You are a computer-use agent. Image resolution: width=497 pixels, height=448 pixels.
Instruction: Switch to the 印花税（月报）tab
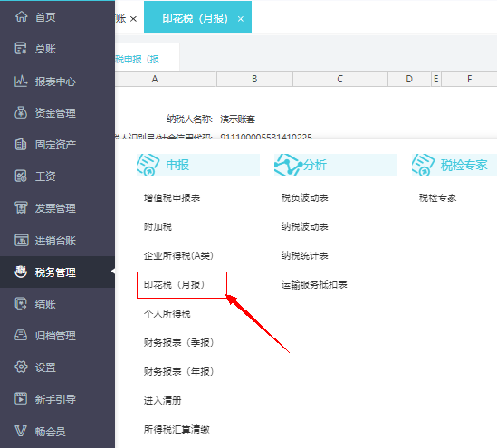pyautogui.click(x=195, y=18)
